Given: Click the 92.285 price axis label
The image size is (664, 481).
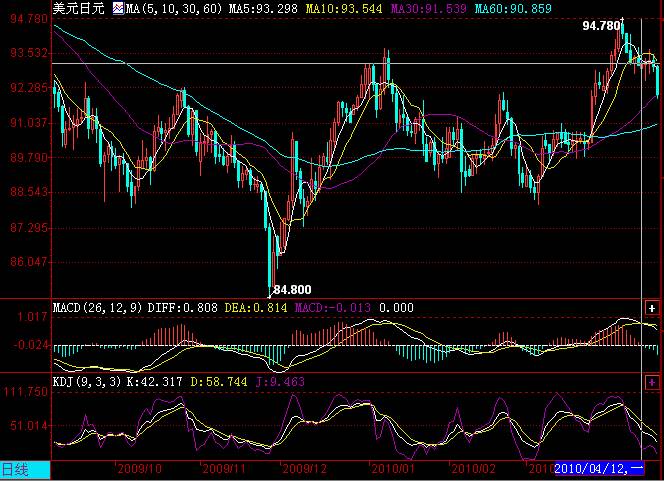Looking at the screenshot, I should click(x=29, y=88).
